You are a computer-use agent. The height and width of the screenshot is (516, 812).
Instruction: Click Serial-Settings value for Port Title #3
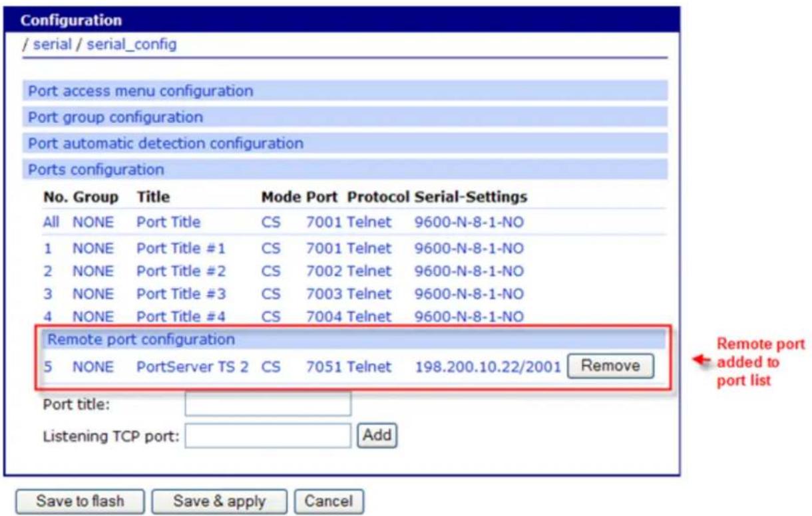point(469,294)
